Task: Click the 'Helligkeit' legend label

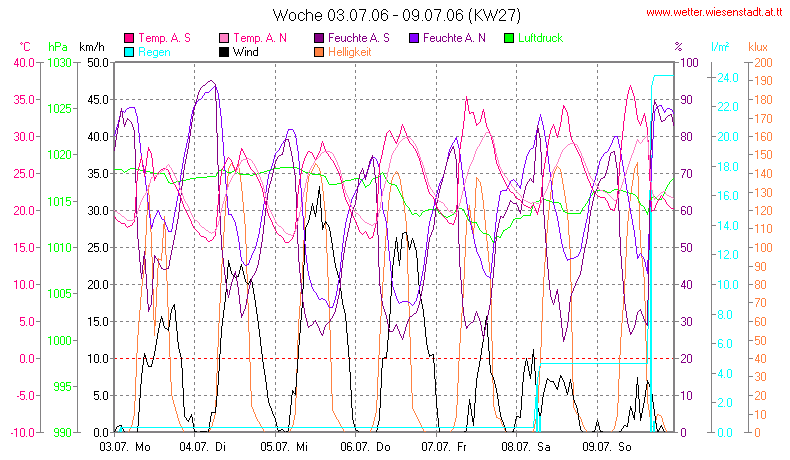Action: [350, 52]
